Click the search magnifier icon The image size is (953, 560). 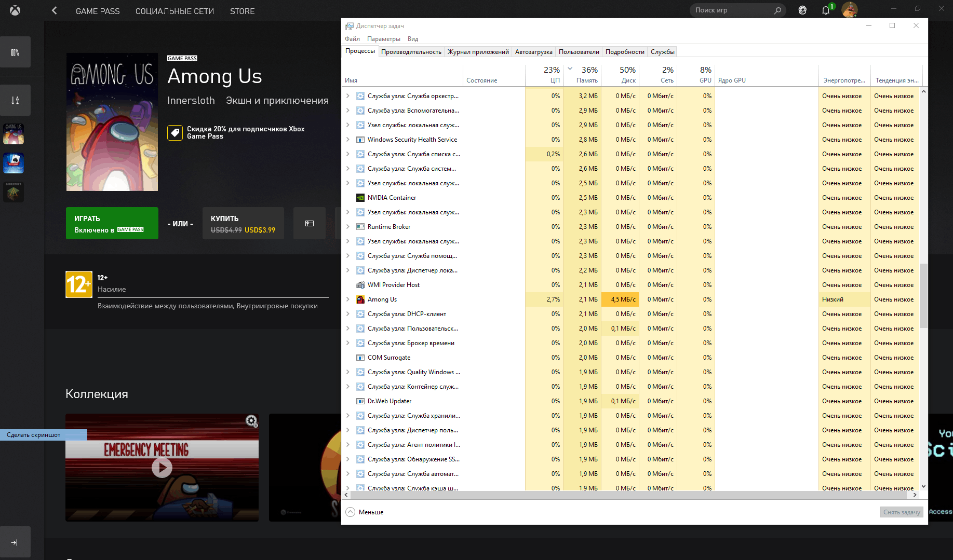pyautogui.click(x=777, y=10)
